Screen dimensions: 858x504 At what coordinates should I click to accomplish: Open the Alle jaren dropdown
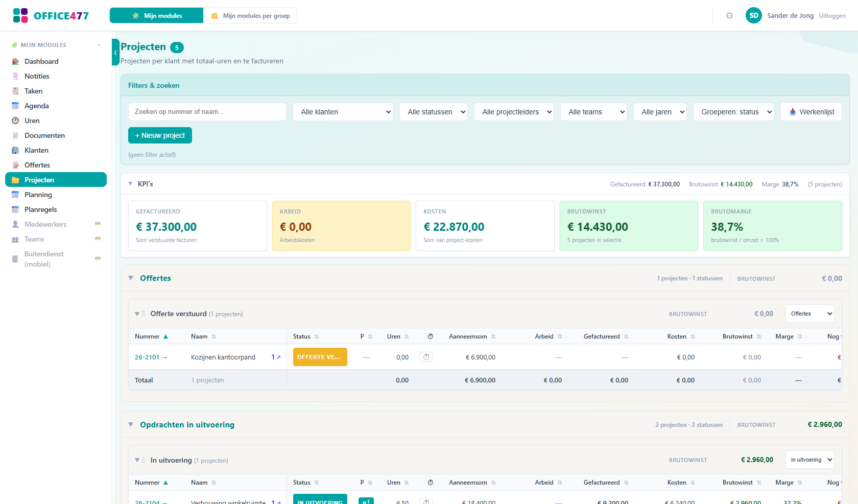point(660,112)
